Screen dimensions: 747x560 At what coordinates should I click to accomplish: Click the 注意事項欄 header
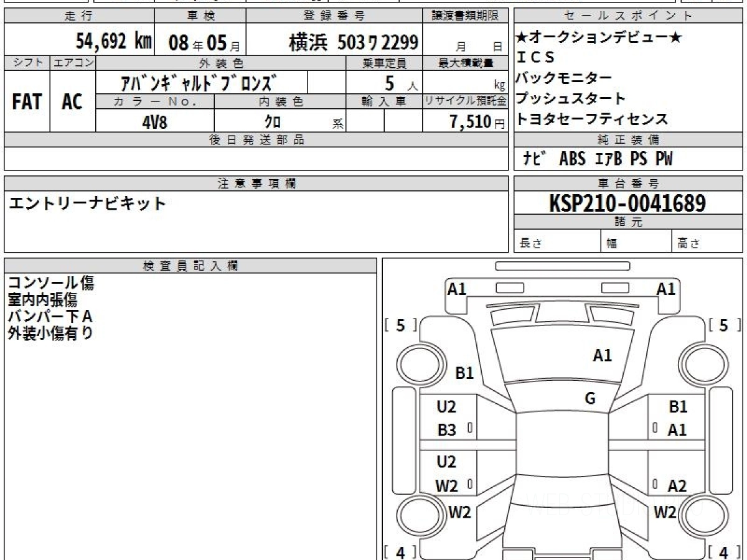click(x=256, y=183)
